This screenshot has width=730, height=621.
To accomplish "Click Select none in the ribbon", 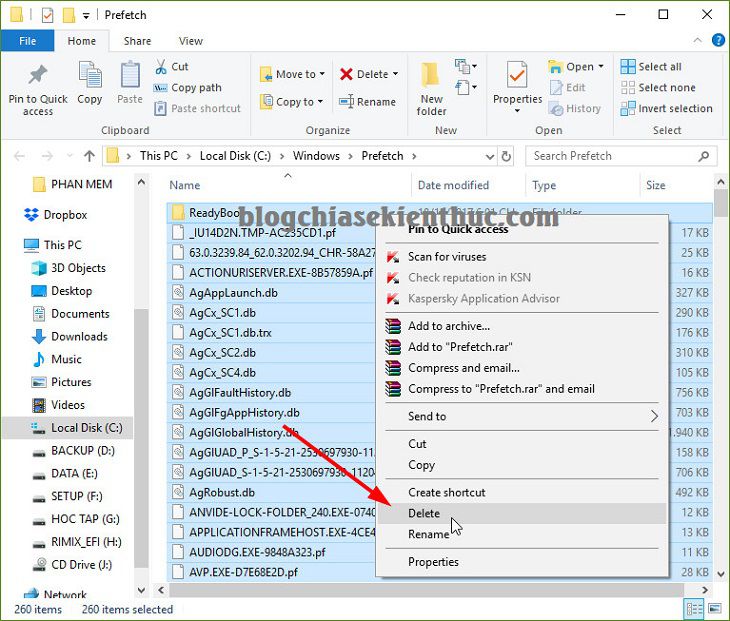I will click(658, 88).
